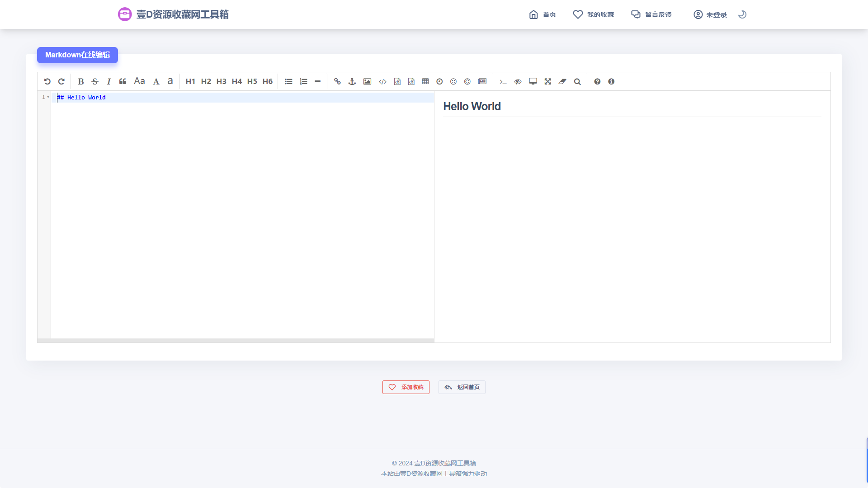Toggle dark mode moon icon

pyautogui.click(x=742, y=14)
